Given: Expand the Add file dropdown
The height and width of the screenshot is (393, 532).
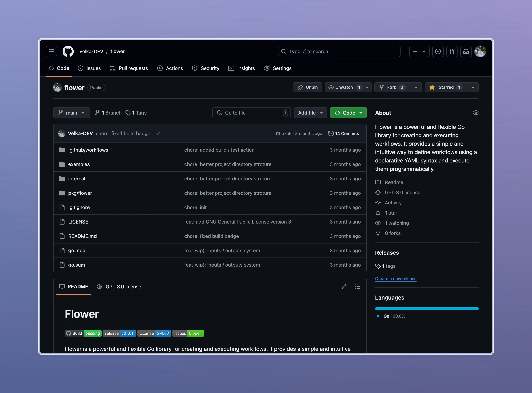Looking at the screenshot, I should click(310, 113).
